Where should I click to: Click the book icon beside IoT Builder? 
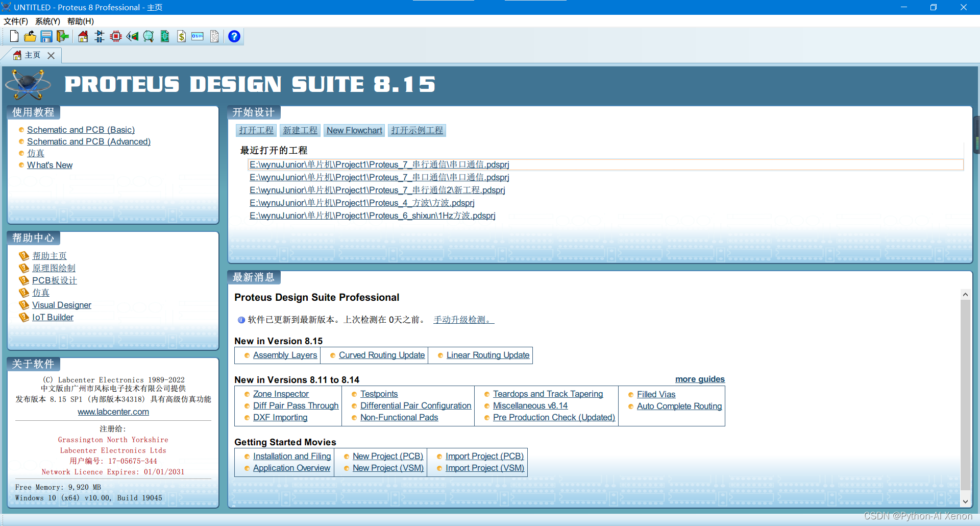(24, 317)
